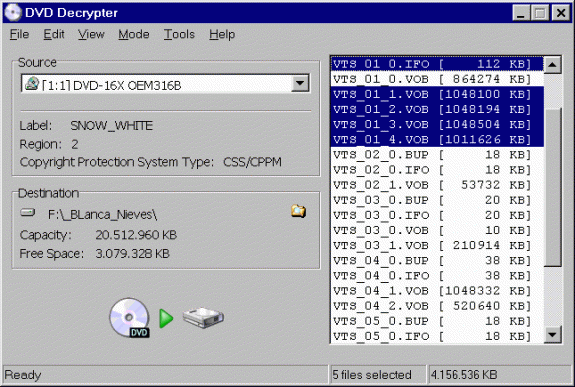This screenshot has height=387, width=575.
Task: Click the Capacity 20.512.960 KB value
Action: click(136, 235)
